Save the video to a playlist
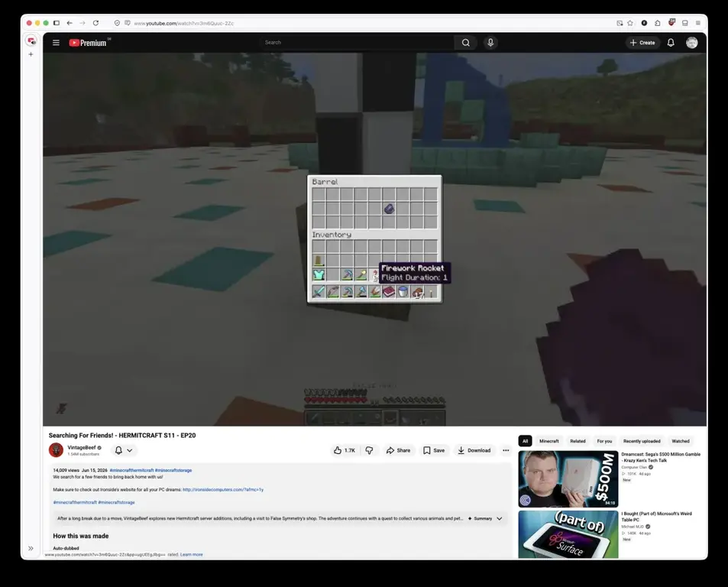Screen dimensions: 728x587 point(434,450)
